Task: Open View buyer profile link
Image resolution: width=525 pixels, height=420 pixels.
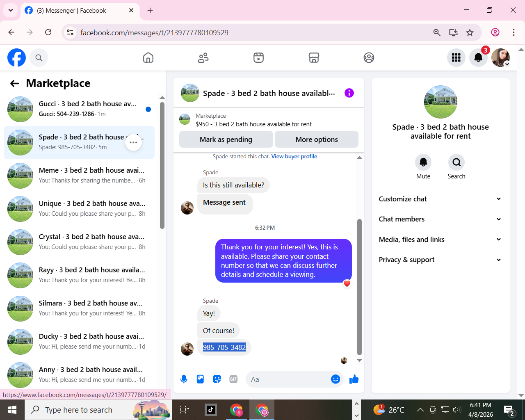Action: click(x=294, y=157)
